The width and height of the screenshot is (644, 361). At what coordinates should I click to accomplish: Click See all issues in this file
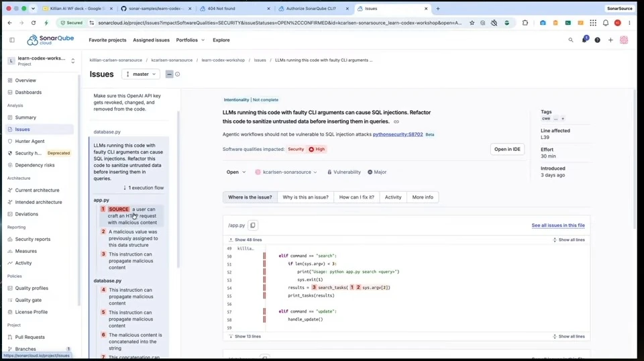coord(557,225)
